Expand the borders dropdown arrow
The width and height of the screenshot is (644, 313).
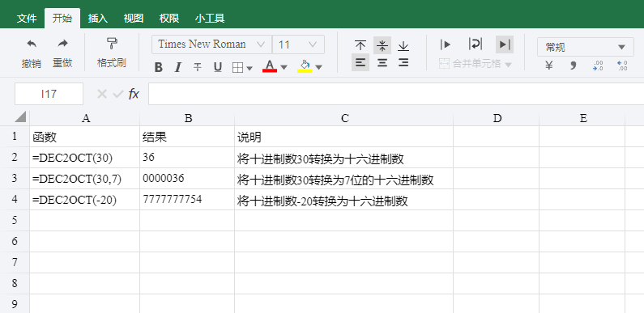click(249, 68)
